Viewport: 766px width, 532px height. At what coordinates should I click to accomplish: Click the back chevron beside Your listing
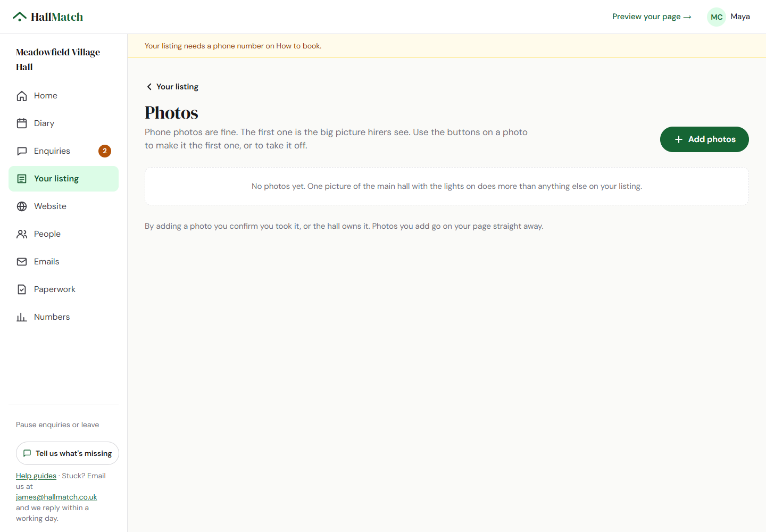149,87
